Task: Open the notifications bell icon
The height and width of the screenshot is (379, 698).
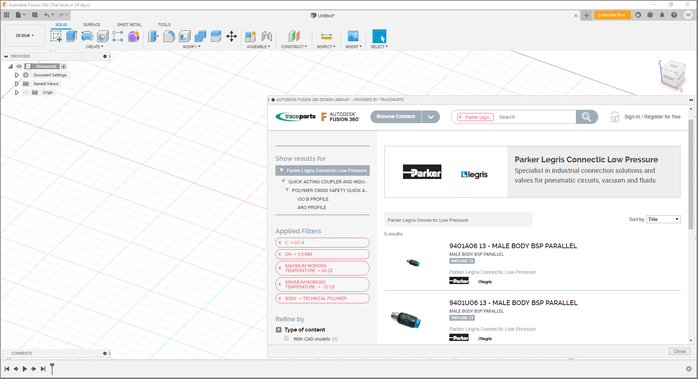Action: (x=662, y=15)
